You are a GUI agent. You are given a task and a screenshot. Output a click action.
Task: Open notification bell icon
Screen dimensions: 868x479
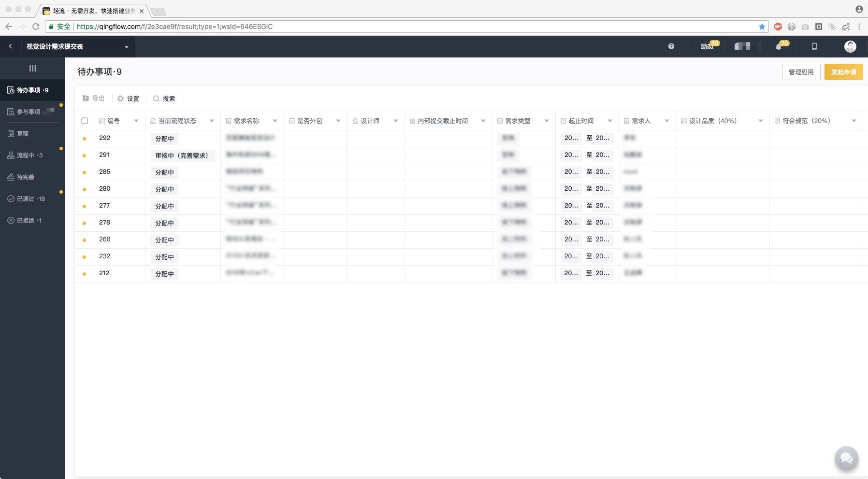point(778,46)
